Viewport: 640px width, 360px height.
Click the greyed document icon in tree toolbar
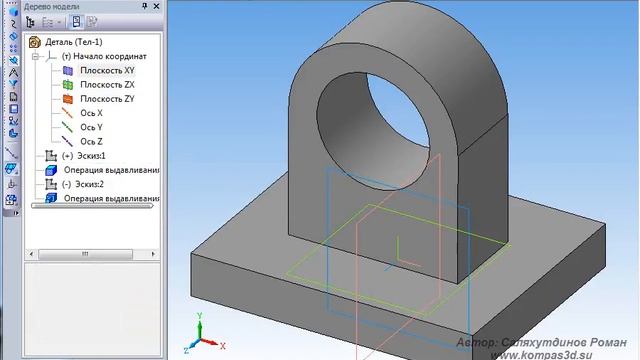click(x=92, y=22)
